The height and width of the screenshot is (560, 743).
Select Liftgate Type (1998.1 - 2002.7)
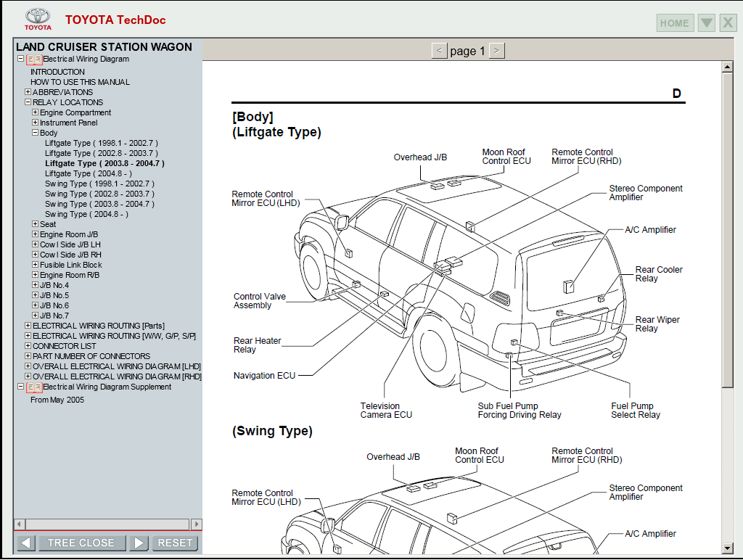(x=102, y=143)
